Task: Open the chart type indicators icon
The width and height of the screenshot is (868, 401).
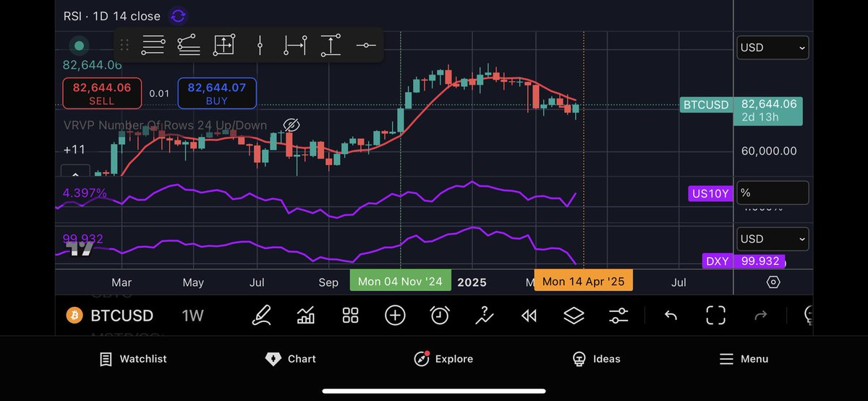Action: [x=306, y=315]
